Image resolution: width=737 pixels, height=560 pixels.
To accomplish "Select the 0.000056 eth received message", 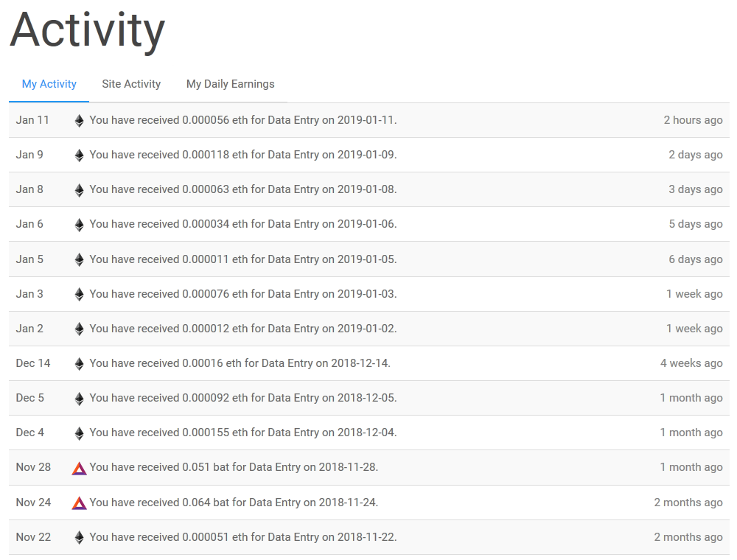I will [243, 120].
